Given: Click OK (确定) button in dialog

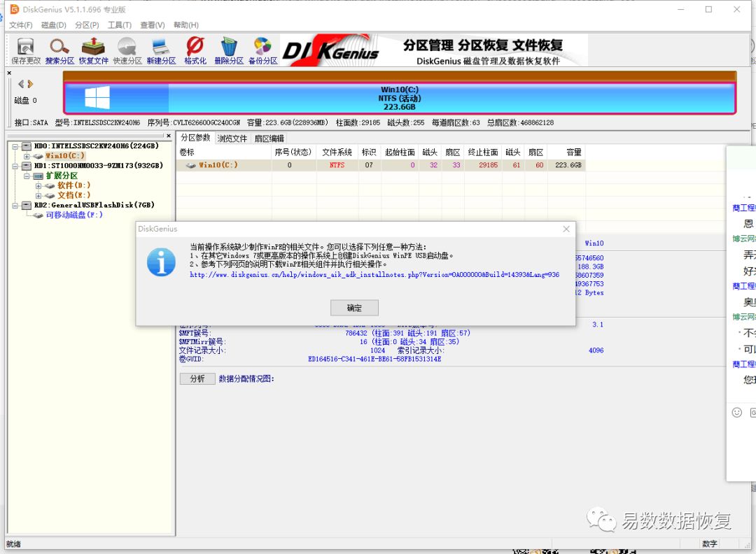Looking at the screenshot, I should [354, 308].
